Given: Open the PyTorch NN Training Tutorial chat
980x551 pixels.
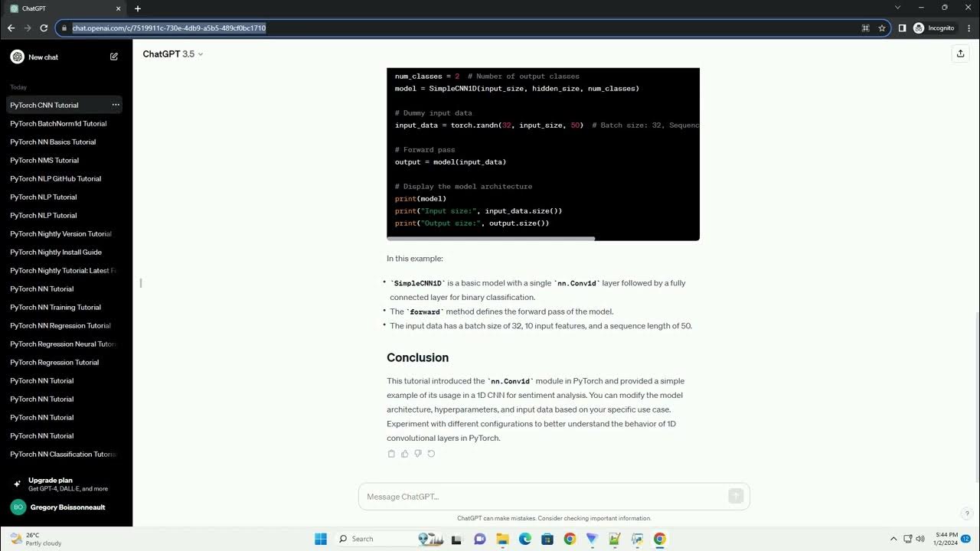Looking at the screenshot, I should 55,307.
